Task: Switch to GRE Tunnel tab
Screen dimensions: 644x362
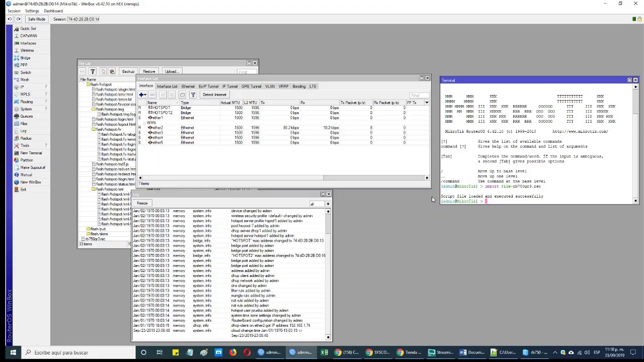Action: pyautogui.click(x=251, y=86)
